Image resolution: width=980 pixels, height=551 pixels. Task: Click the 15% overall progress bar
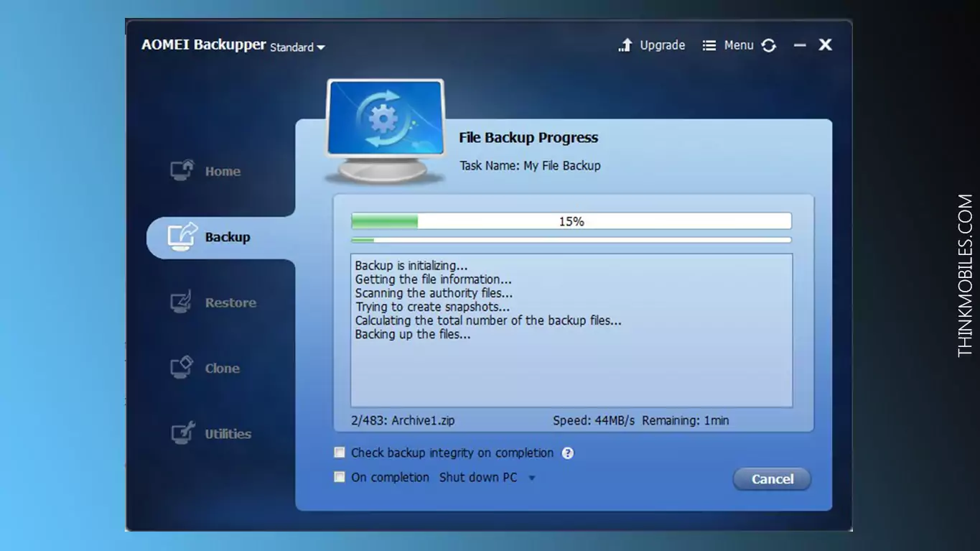[x=571, y=221]
